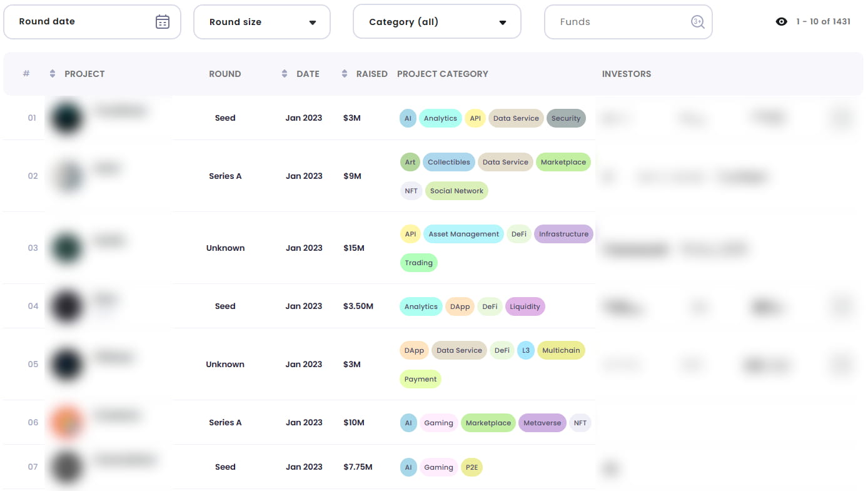
Task: Click the search icon in Funds field
Action: [697, 22]
